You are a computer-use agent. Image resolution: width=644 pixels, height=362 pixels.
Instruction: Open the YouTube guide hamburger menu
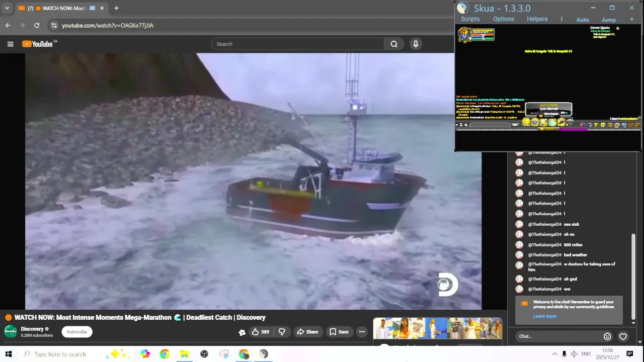[x=10, y=44]
